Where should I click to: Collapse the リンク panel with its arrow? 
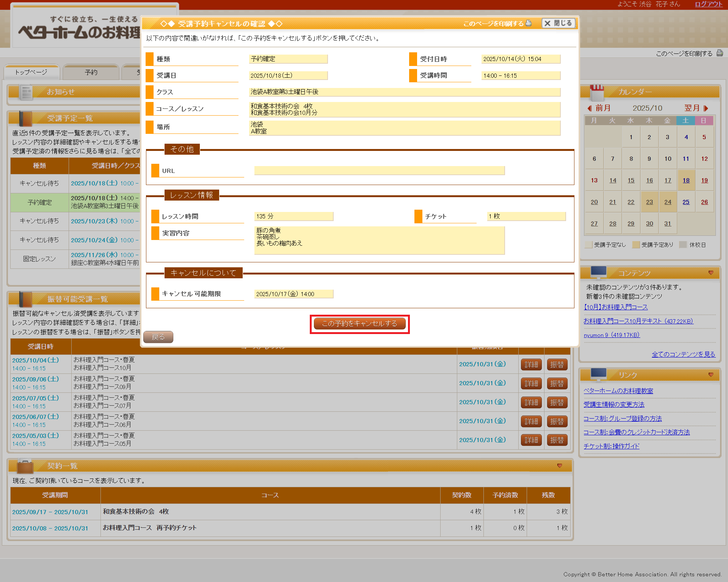pyautogui.click(x=711, y=375)
